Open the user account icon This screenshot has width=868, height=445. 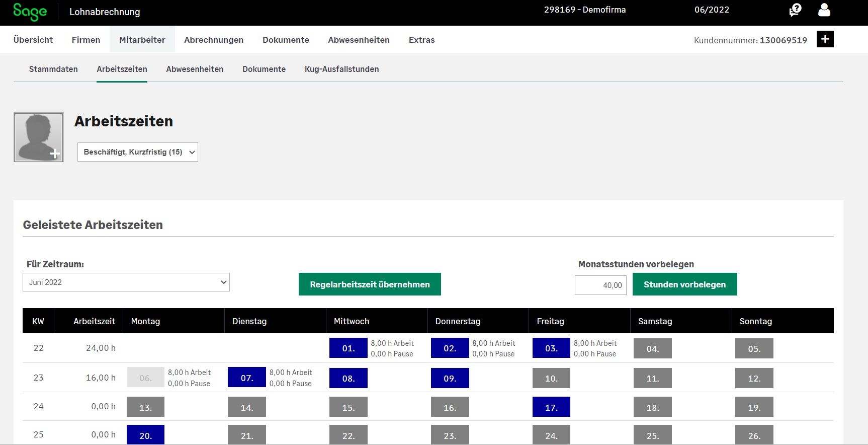[824, 10]
